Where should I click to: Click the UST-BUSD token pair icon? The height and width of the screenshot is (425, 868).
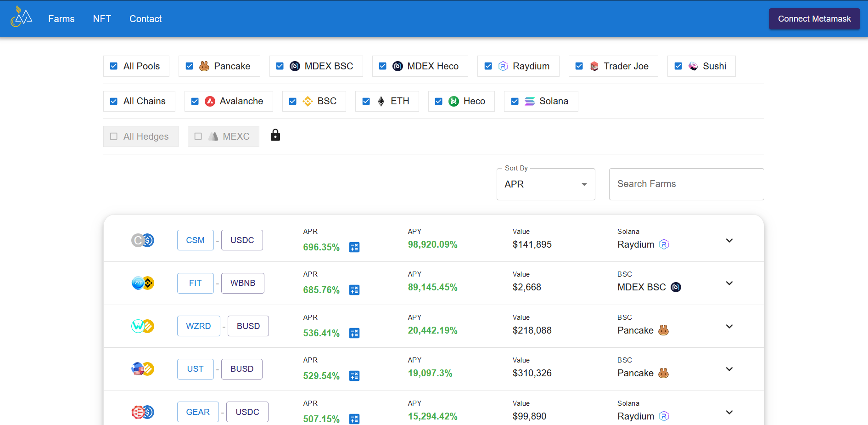(x=143, y=369)
